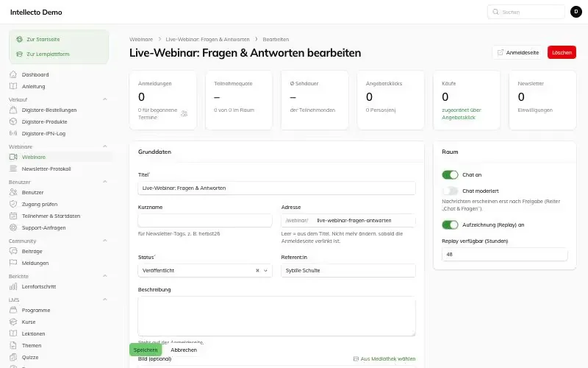Click the Newsletter-Protokoll list icon
The image size is (588, 368).
13,169
